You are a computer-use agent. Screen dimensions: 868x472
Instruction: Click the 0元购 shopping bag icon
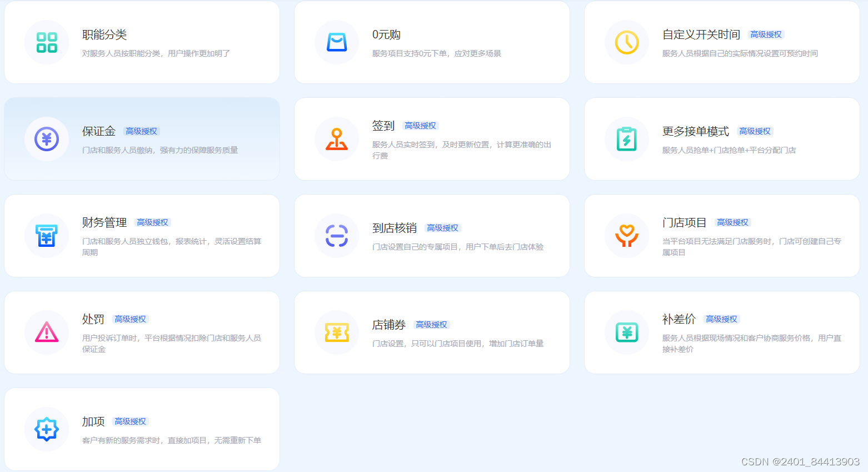[x=337, y=42]
